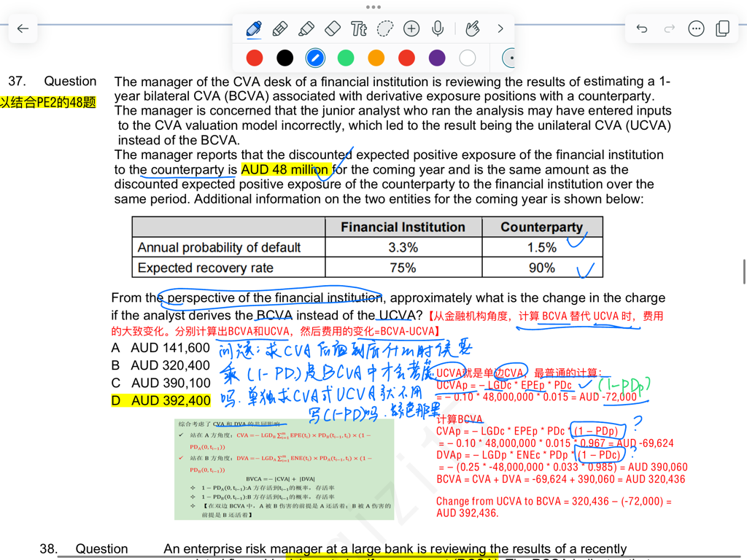Screen dimensions: 747x560
Task: Click the "Annual probability of default" row label
Action: (x=219, y=248)
